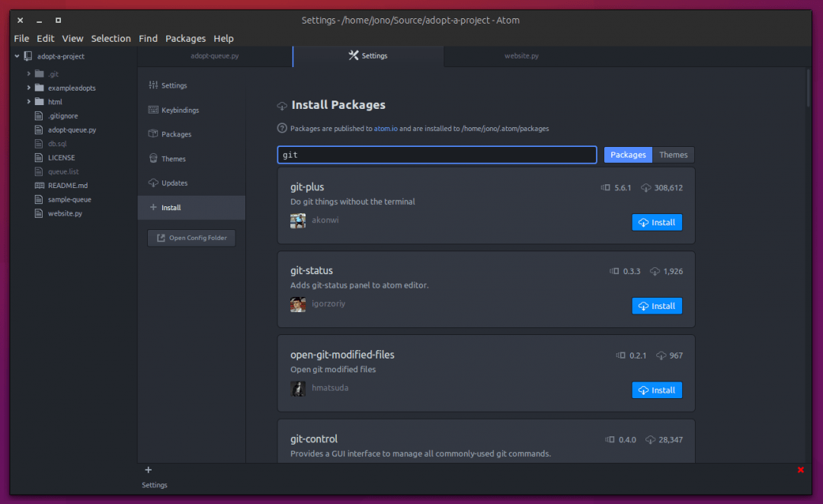Open the Packages menu in the menu bar
Viewport: 823px width, 504px height.
185,38
